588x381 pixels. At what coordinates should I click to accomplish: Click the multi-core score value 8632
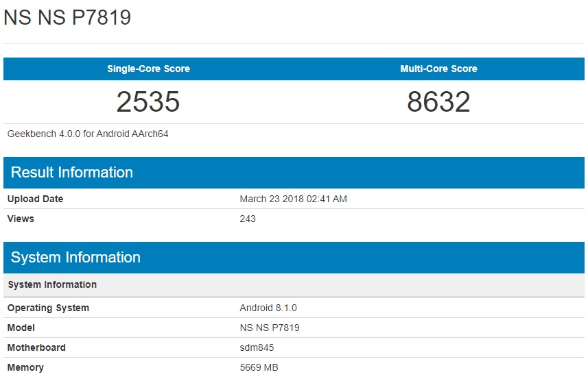point(438,102)
